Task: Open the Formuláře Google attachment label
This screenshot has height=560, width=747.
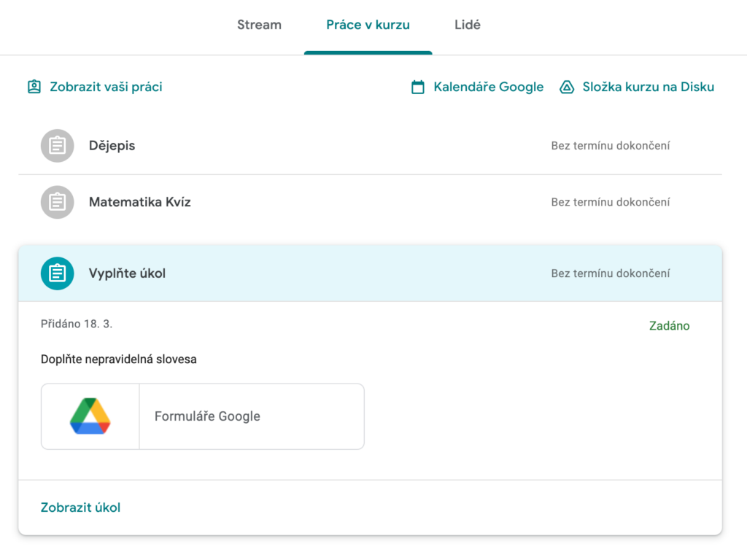Action: pos(207,416)
